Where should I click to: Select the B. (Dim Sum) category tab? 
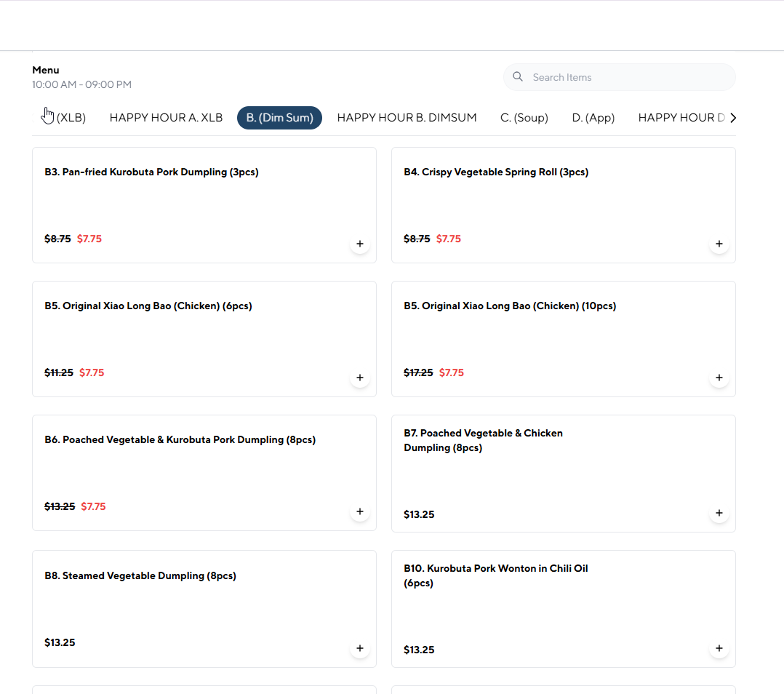(279, 118)
